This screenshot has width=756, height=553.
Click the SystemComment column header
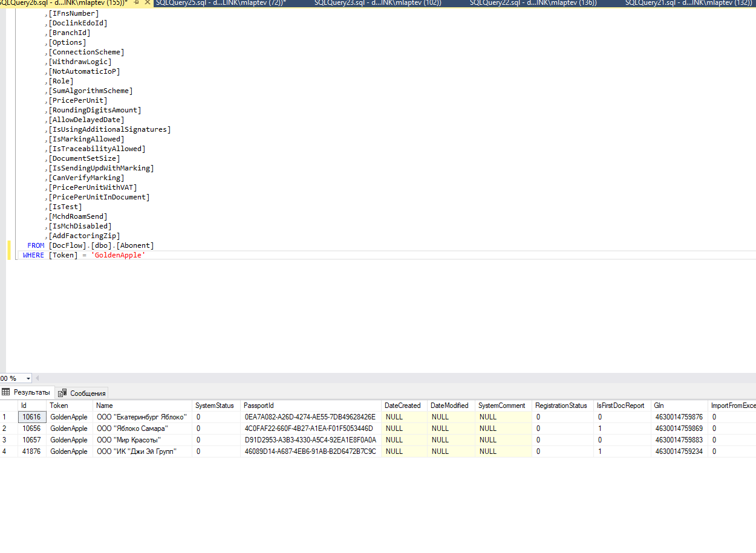click(503, 406)
